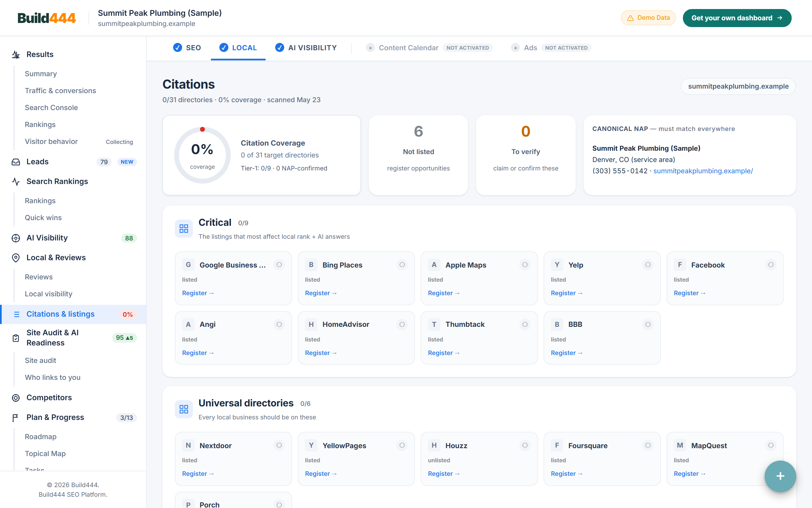Open Summary in the sidebar
Image resolution: width=812 pixels, height=508 pixels.
[41, 74]
